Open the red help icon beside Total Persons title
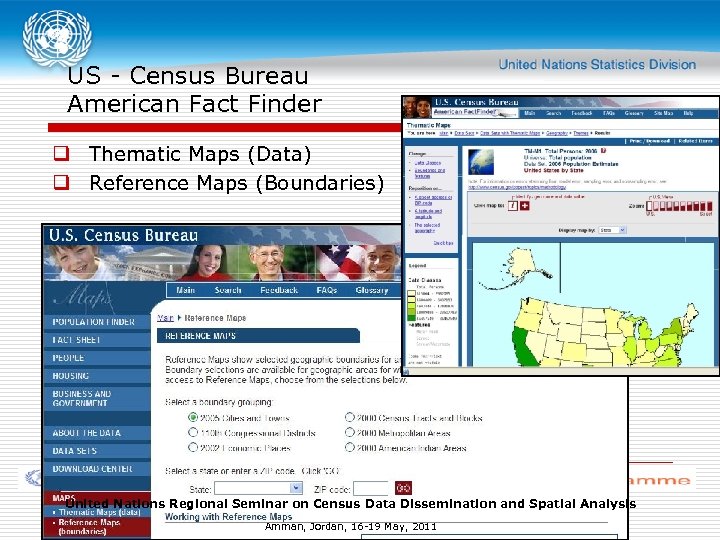The image size is (720, 540). [x=604, y=151]
